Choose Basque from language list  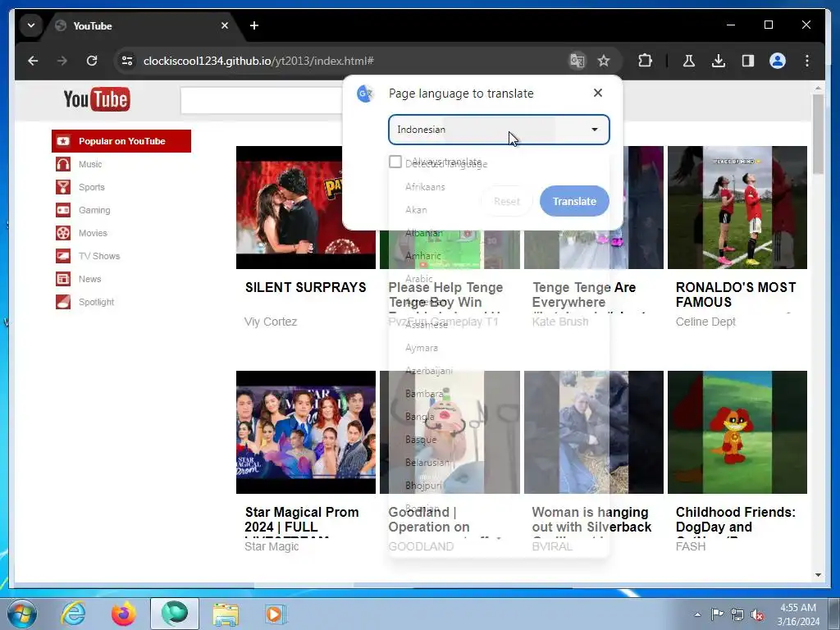(421, 440)
